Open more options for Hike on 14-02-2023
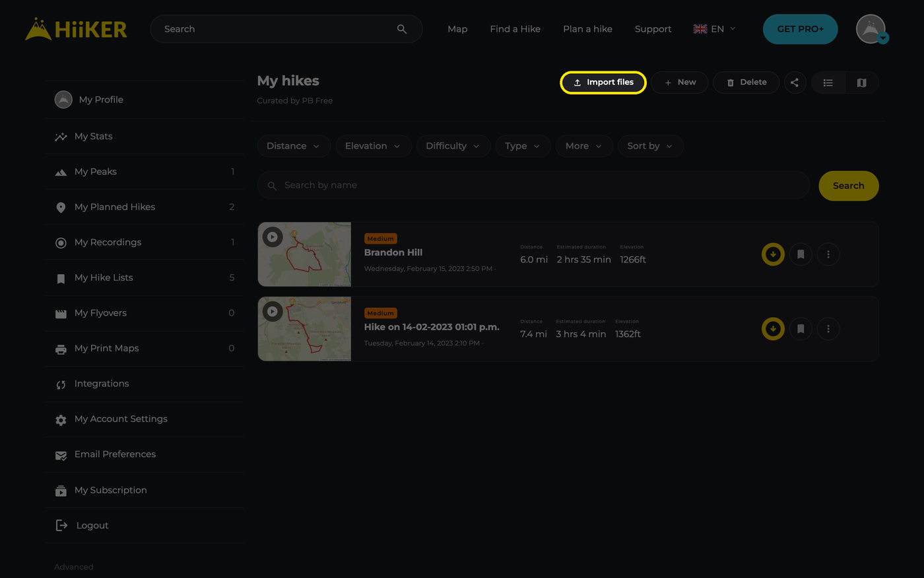Image resolution: width=924 pixels, height=578 pixels. [828, 329]
